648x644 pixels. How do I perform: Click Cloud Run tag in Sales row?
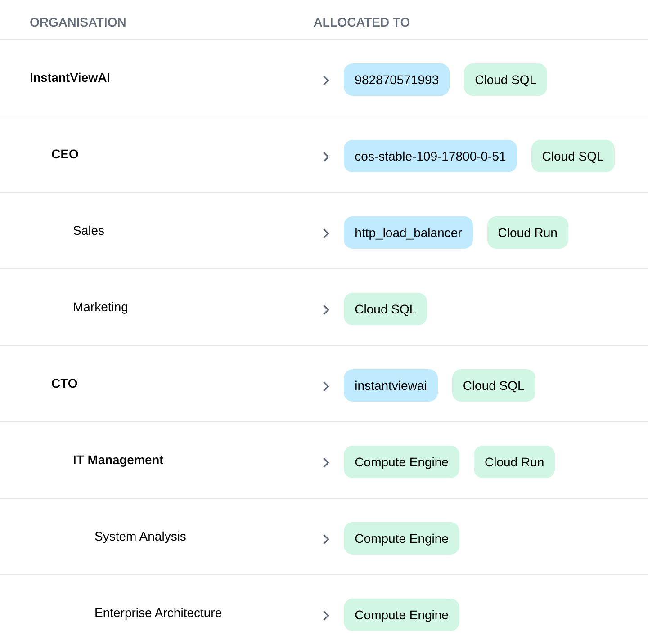pos(528,233)
